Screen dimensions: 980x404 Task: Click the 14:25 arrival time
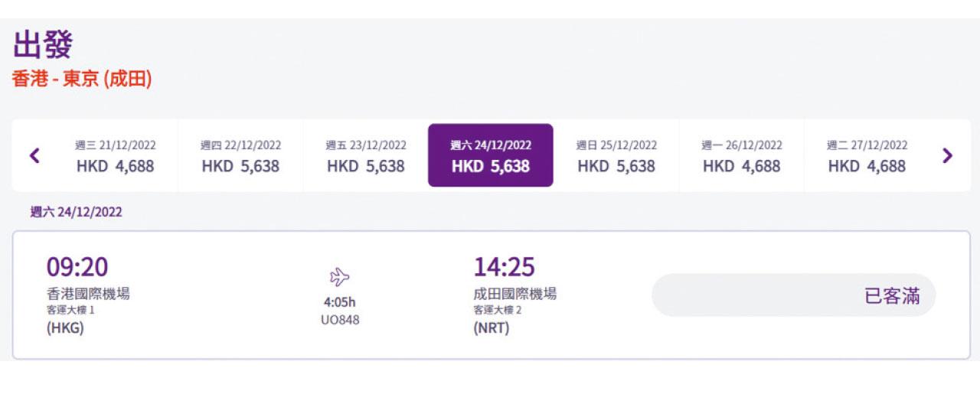coord(504,267)
